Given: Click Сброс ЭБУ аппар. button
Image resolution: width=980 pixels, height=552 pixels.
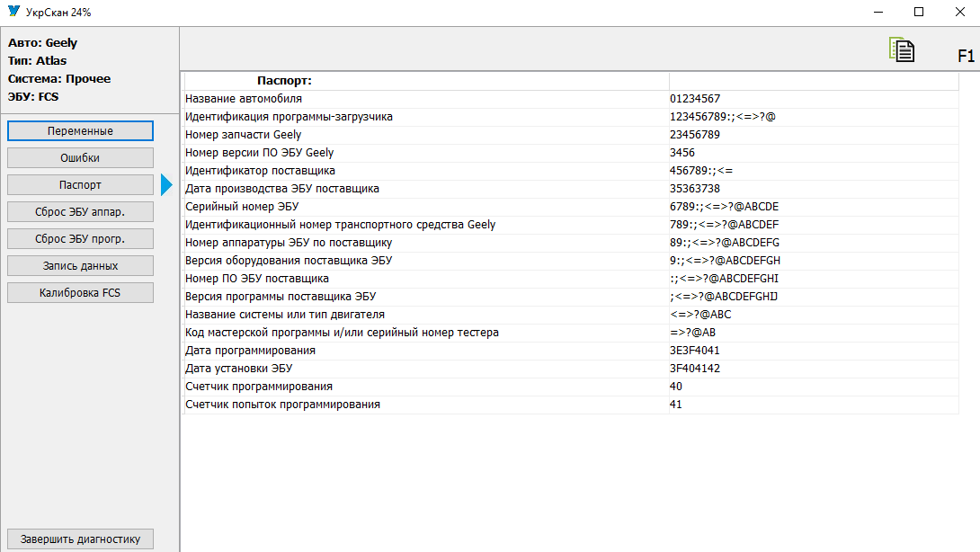Looking at the screenshot, I should pos(80,211).
